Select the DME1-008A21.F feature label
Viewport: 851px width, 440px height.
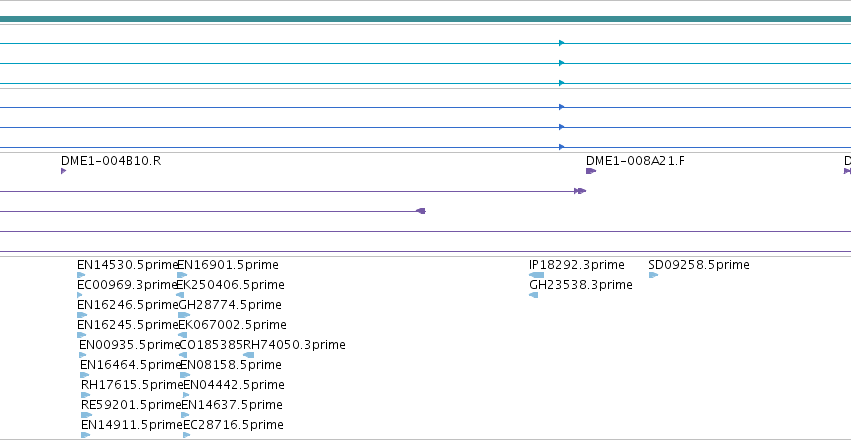(635, 161)
